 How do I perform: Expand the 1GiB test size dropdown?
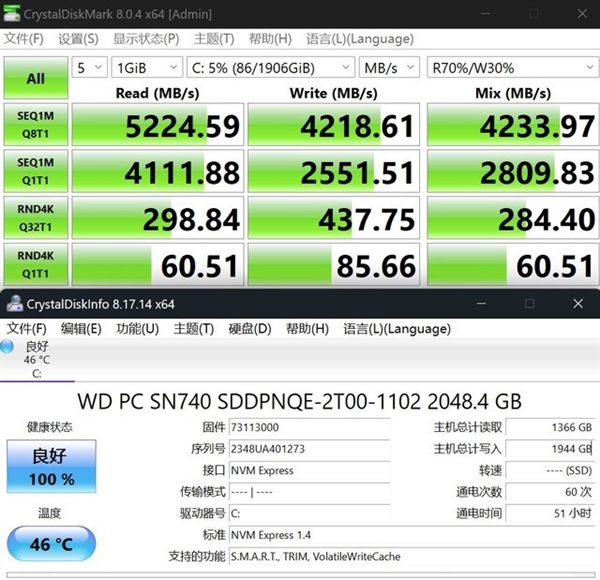coord(146,68)
